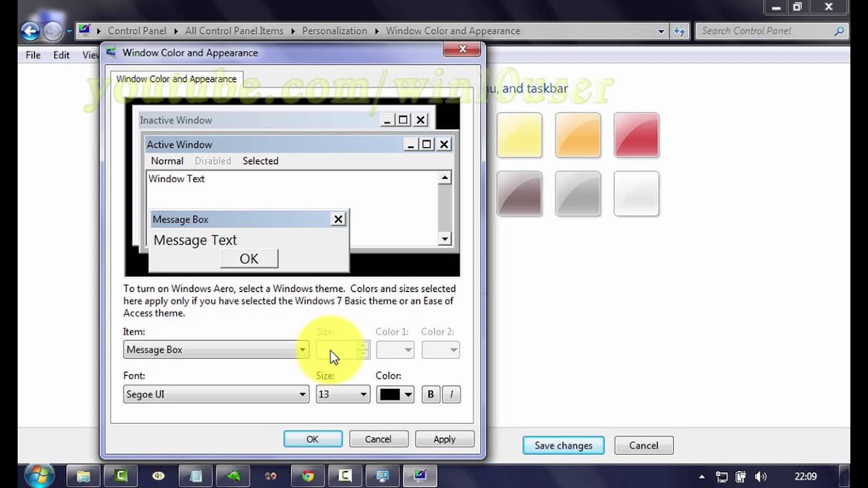Refresh the Control Panel address bar
This screenshot has height=488, width=868.
679,31
